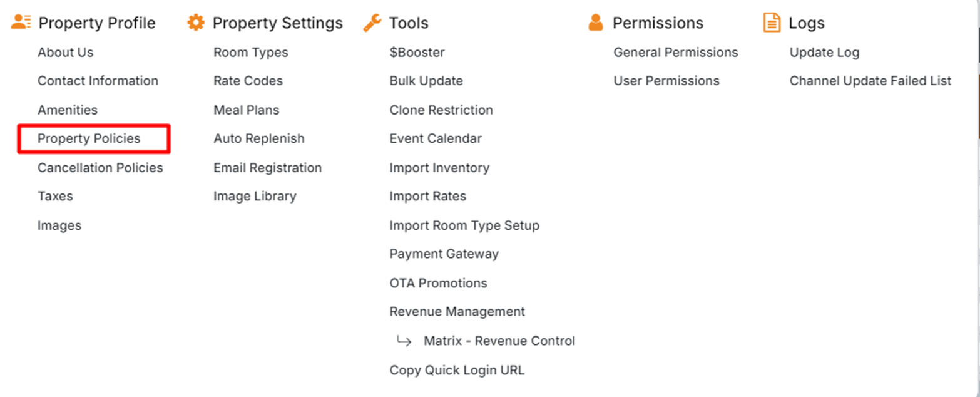Viewport: 980px width, 397px height.
Task: Click the Logs document icon
Action: (x=772, y=23)
